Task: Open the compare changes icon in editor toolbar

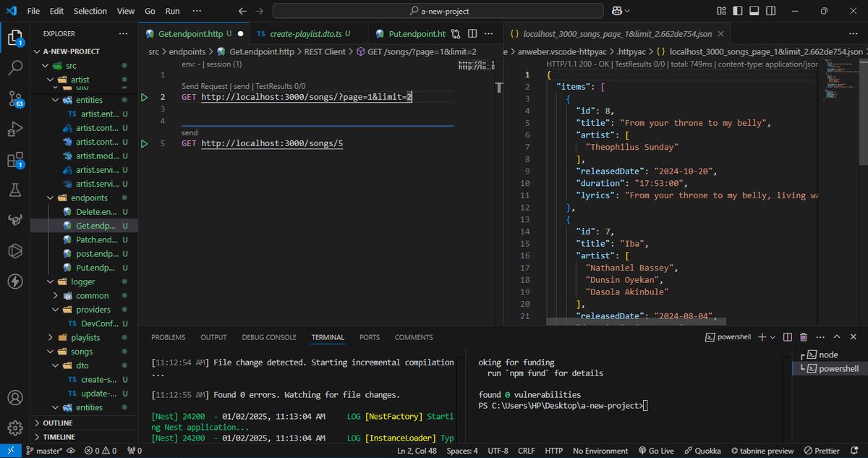Action: [x=456, y=33]
